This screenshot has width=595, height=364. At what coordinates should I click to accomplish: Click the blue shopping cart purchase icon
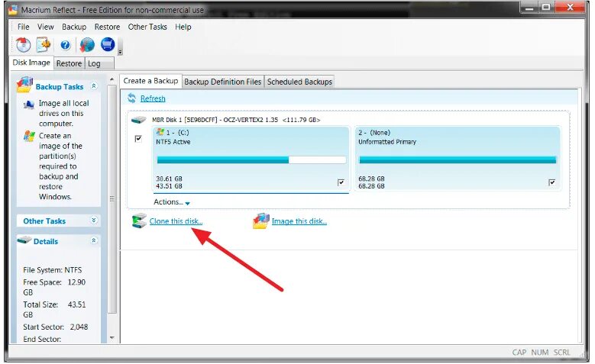coord(108,44)
